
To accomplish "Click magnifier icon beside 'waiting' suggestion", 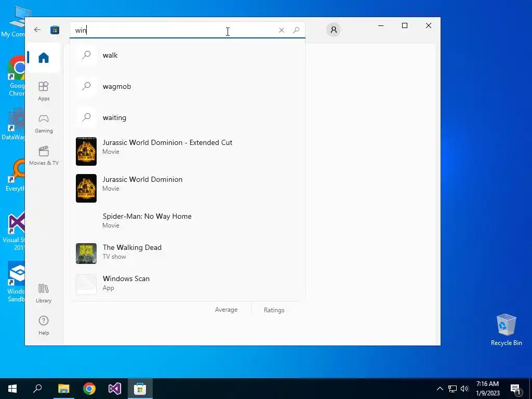I will click(86, 117).
